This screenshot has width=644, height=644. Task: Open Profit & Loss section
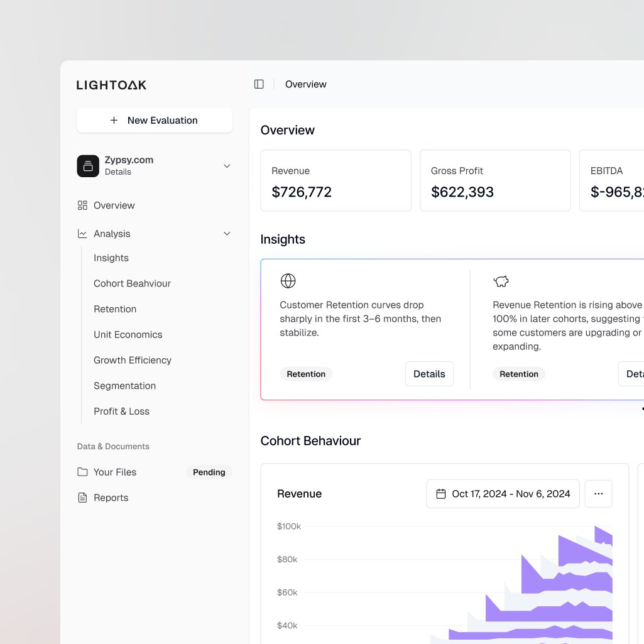point(121,411)
